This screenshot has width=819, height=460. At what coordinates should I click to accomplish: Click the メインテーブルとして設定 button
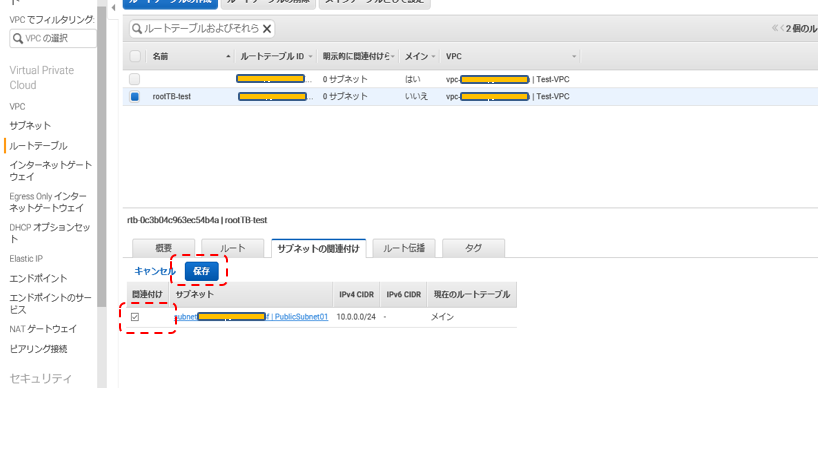pyautogui.click(x=375, y=3)
